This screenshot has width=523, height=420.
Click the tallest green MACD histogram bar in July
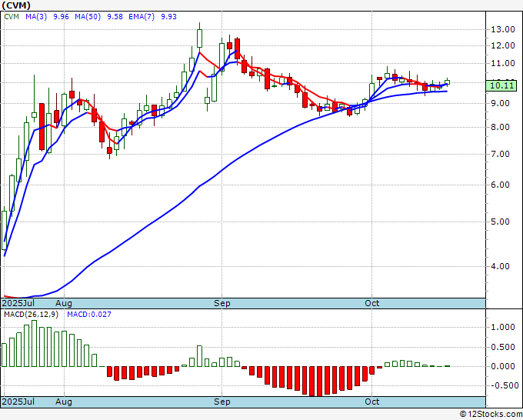coord(34,344)
